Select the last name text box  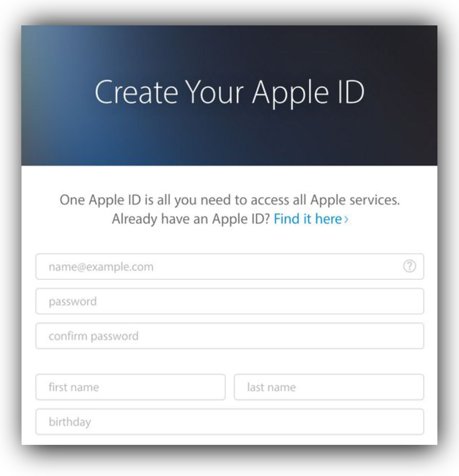pos(329,387)
